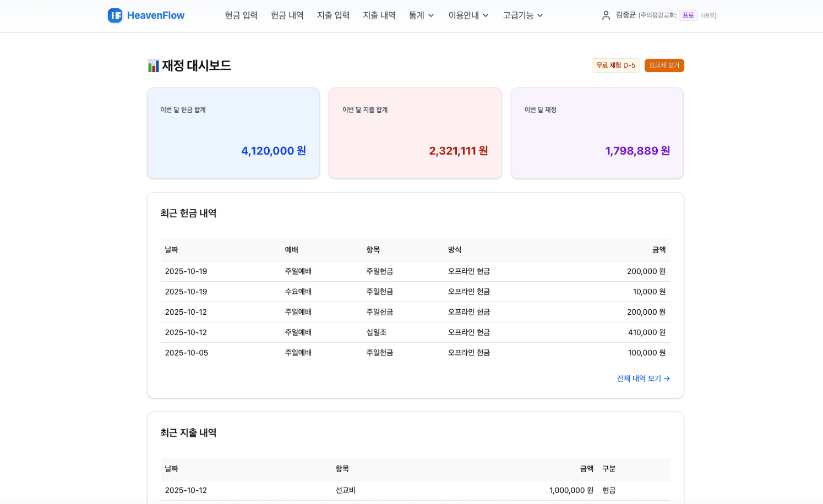The width and height of the screenshot is (823, 504).
Task: Click the user profile icon near 김종균
Action: click(x=606, y=15)
